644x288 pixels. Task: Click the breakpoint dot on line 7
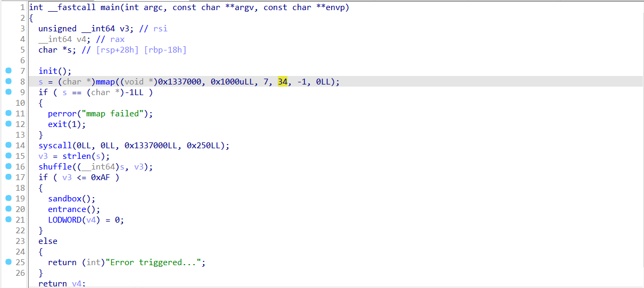click(x=8, y=71)
